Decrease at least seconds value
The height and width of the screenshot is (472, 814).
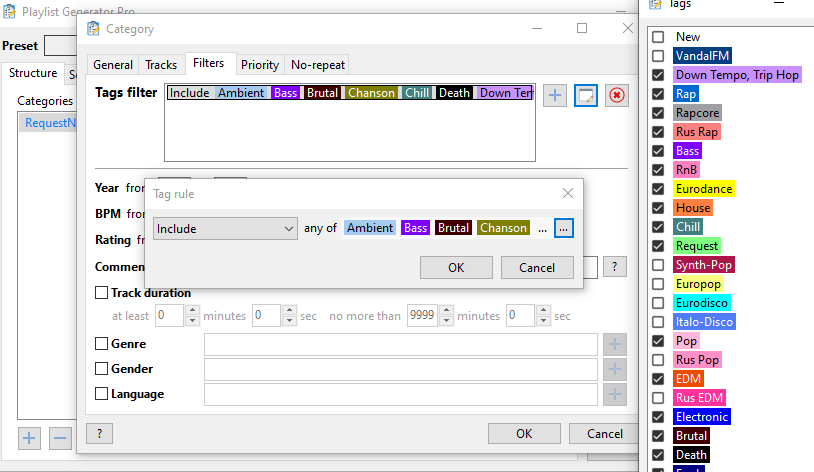290,321
